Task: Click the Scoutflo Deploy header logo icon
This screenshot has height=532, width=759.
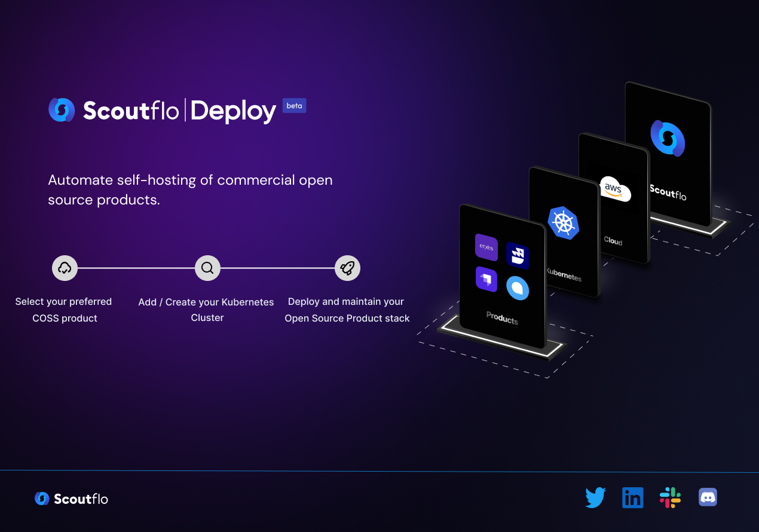Action: (62, 110)
